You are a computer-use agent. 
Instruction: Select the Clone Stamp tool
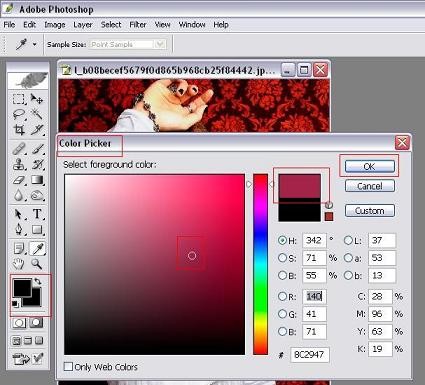pos(18,164)
